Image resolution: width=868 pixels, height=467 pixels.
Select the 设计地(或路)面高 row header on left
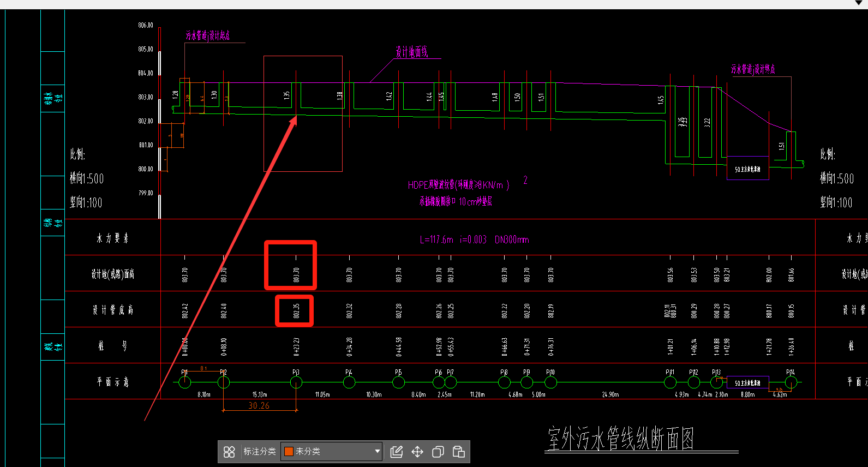click(113, 274)
